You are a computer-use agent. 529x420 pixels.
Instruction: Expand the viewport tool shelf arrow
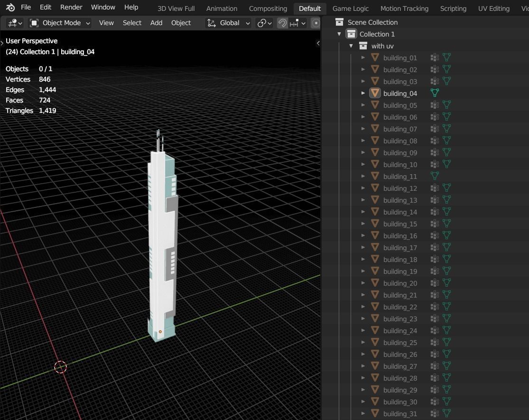pyautogui.click(x=2, y=43)
